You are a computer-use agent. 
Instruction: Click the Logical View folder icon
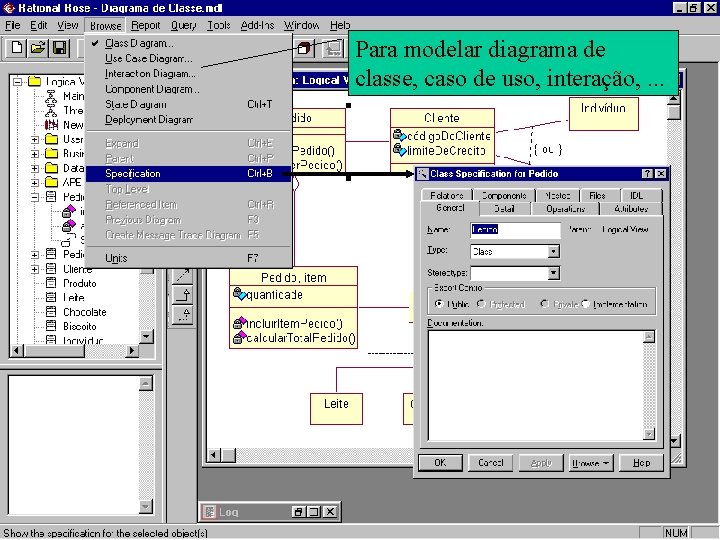click(x=34, y=82)
